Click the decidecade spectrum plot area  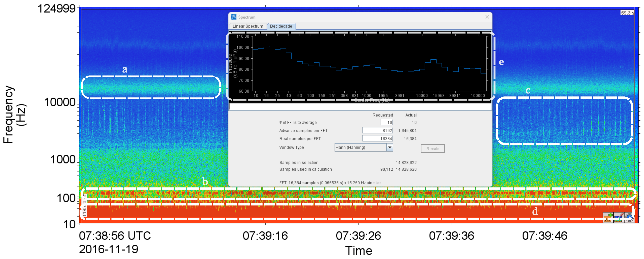[370, 63]
